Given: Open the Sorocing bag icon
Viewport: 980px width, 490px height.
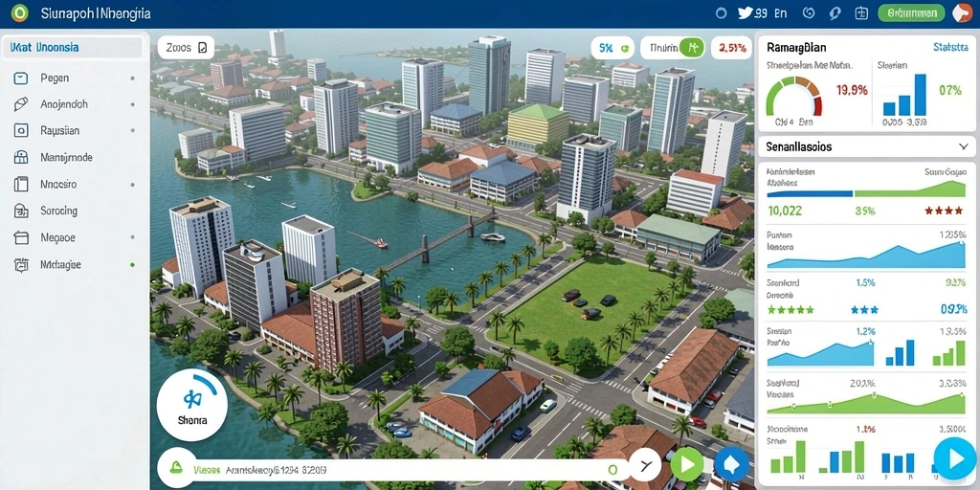Looking at the screenshot, I should 21,212.
